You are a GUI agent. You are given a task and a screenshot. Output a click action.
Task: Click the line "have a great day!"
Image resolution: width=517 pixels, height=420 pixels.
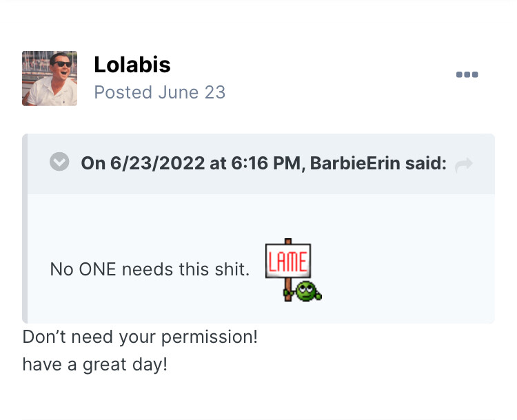click(95, 364)
